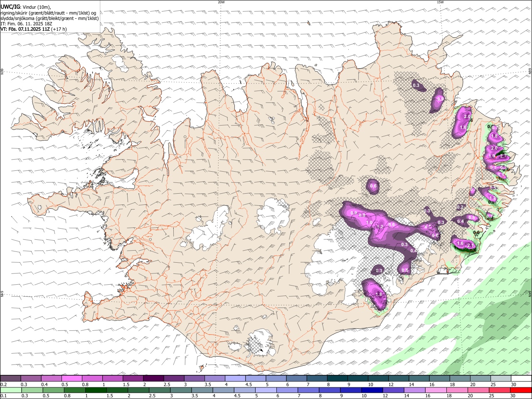
Task: Click the bright red 30 lower legend swatch
Action: tap(520, 390)
